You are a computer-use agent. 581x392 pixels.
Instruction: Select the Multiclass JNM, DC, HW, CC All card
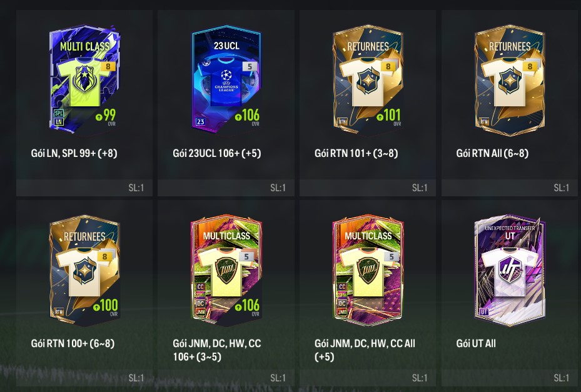[368, 271]
